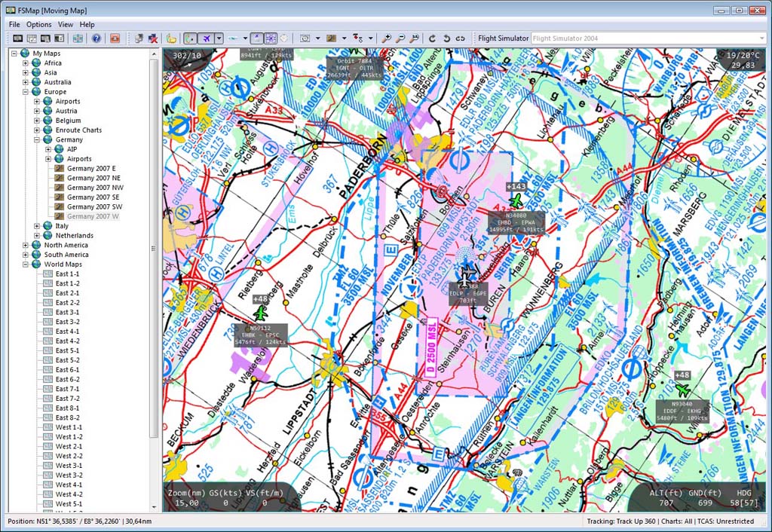Image resolution: width=772 pixels, height=532 pixels.
Task: Click the round compass target toolbar icon
Action: [284, 38]
